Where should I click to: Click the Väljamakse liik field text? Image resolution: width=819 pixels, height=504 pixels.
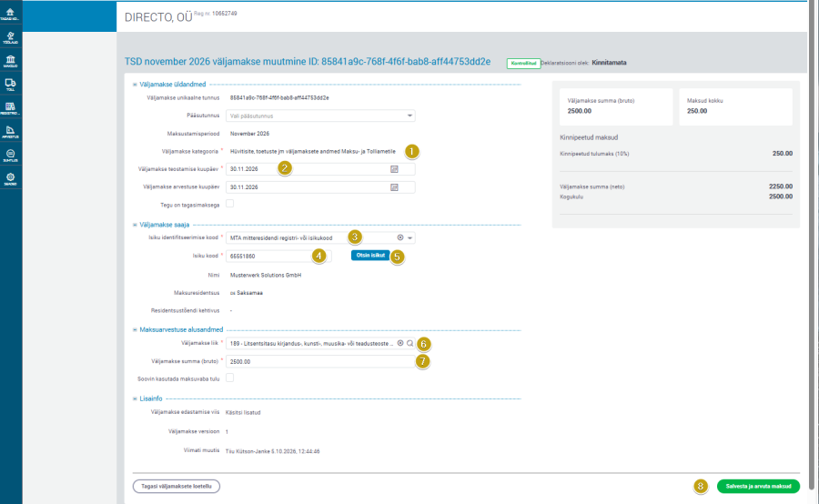311,344
